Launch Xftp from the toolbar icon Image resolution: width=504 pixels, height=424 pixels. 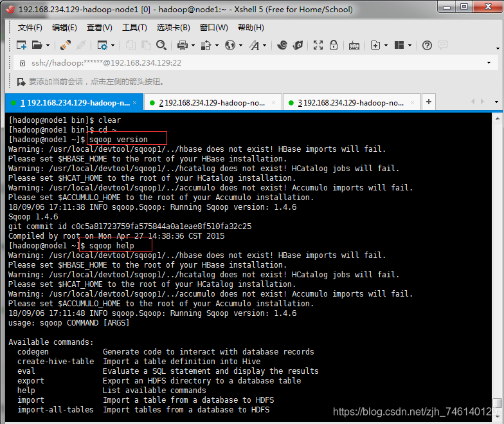click(x=282, y=45)
